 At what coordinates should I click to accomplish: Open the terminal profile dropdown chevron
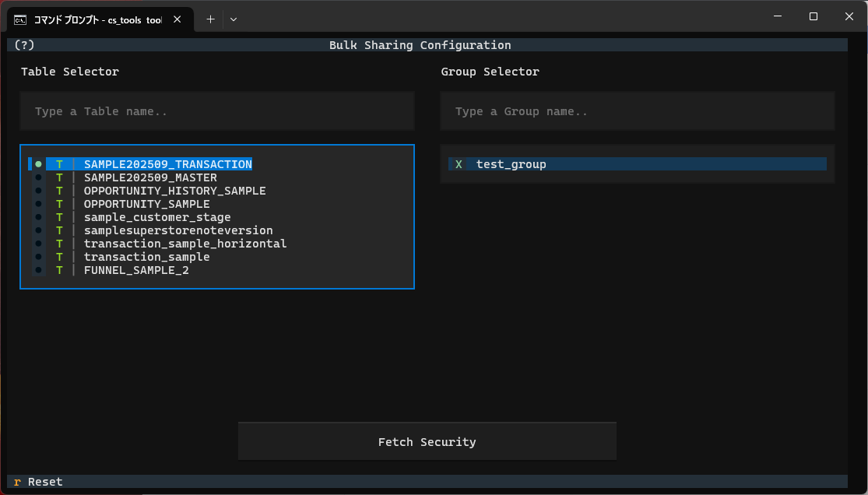(x=234, y=19)
